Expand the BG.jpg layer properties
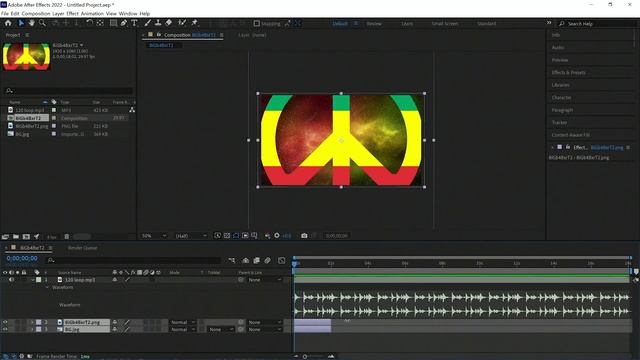Image resolution: width=640 pixels, height=360 pixels. point(32,329)
